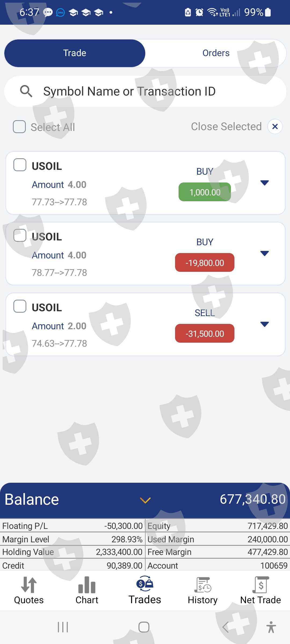Check the first USOIL BUY trade checkbox

[20, 165]
